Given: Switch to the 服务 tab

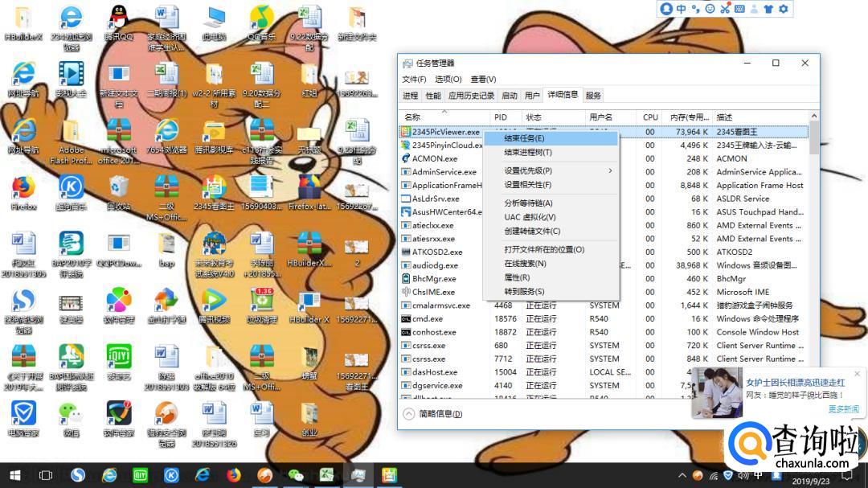Looking at the screenshot, I should (593, 96).
